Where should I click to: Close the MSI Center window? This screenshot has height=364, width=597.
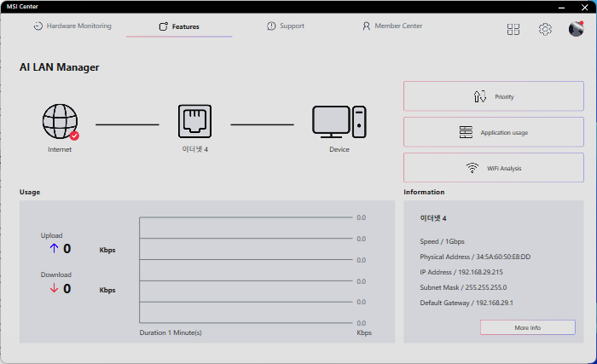(x=585, y=7)
